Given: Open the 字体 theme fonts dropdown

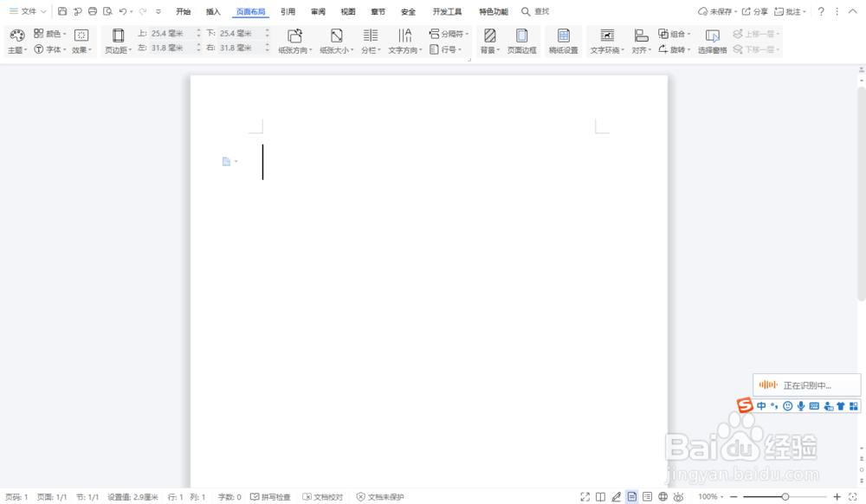Looking at the screenshot, I should (49, 49).
